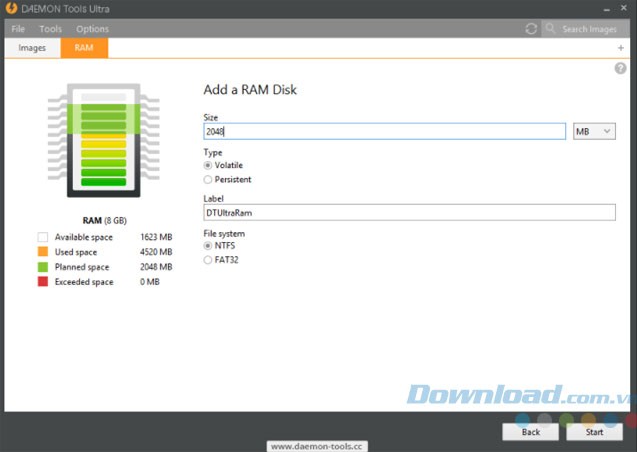Click the DAEMON Tools logo icon
This screenshot has width=637, height=452.
(11, 8)
